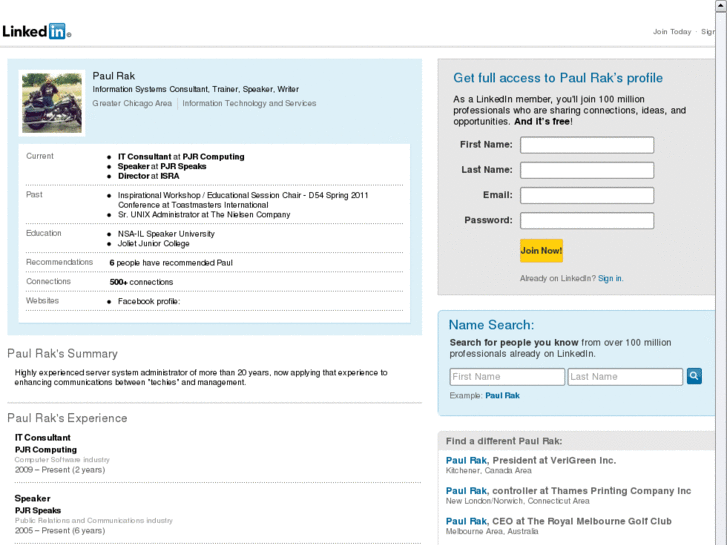Open the Sign in link
The width and height of the screenshot is (727, 545).
click(610, 278)
